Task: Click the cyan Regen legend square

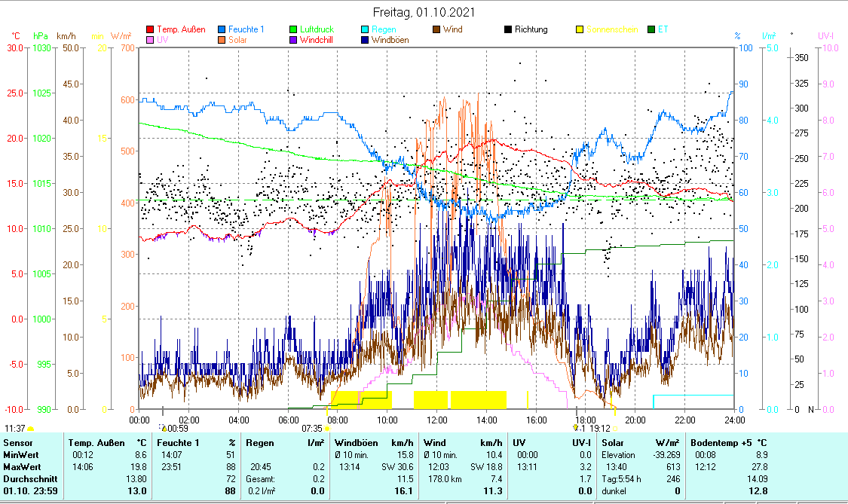Action: coord(365,30)
